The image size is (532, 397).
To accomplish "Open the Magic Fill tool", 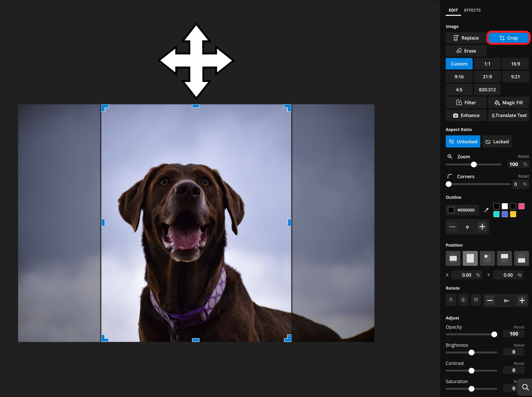I will coord(508,103).
